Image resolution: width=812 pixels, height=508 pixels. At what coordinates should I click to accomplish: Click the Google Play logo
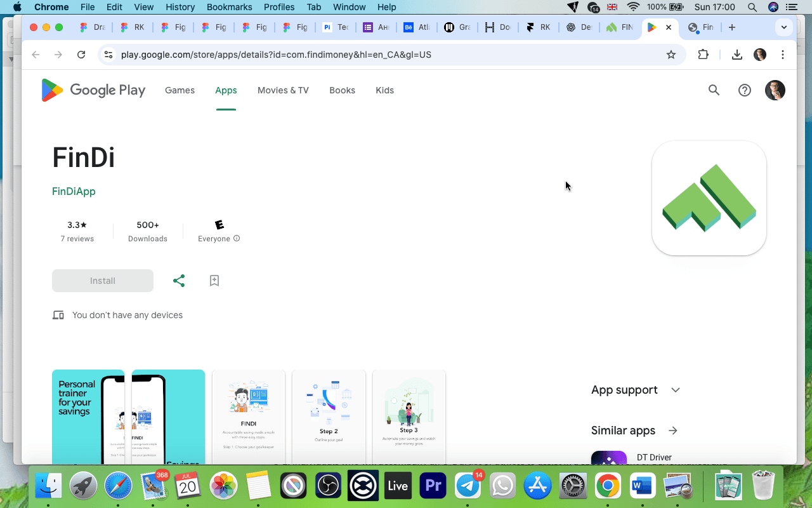click(x=93, y=90)
